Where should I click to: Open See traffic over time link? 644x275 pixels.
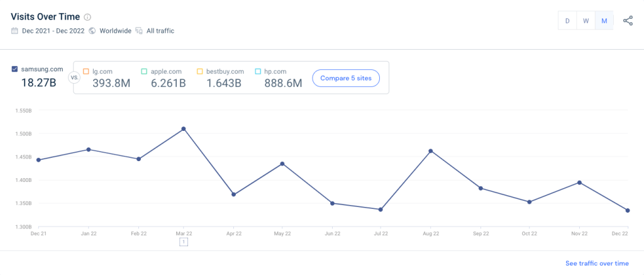coord(596,264)
